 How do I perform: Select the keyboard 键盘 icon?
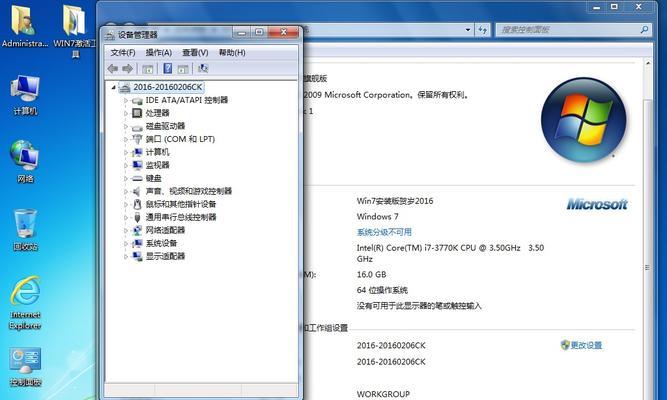tap(137, 178)
